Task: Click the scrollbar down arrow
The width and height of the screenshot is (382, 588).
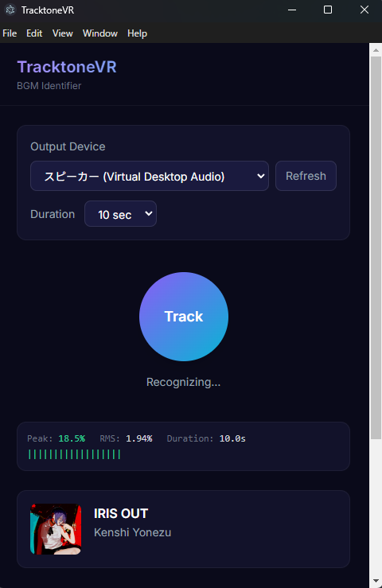Action: 376,582
